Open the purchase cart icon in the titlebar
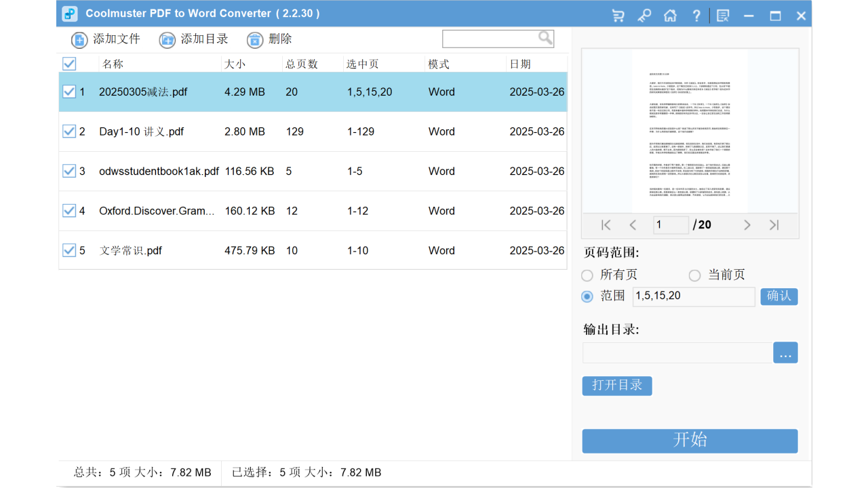This screenshot has height=488, width=868. (x=617, y=15)
